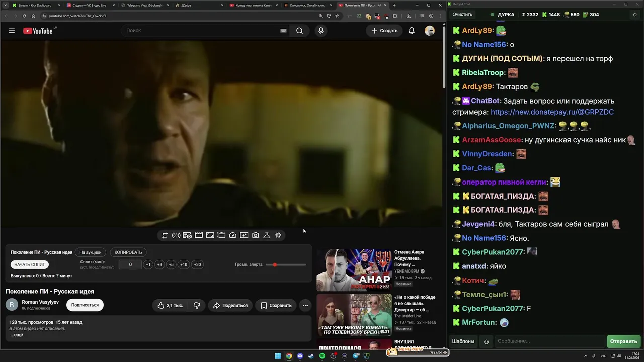Add +10 minutes to split
Screen dimensions: 644x362
tap(184, 265)
